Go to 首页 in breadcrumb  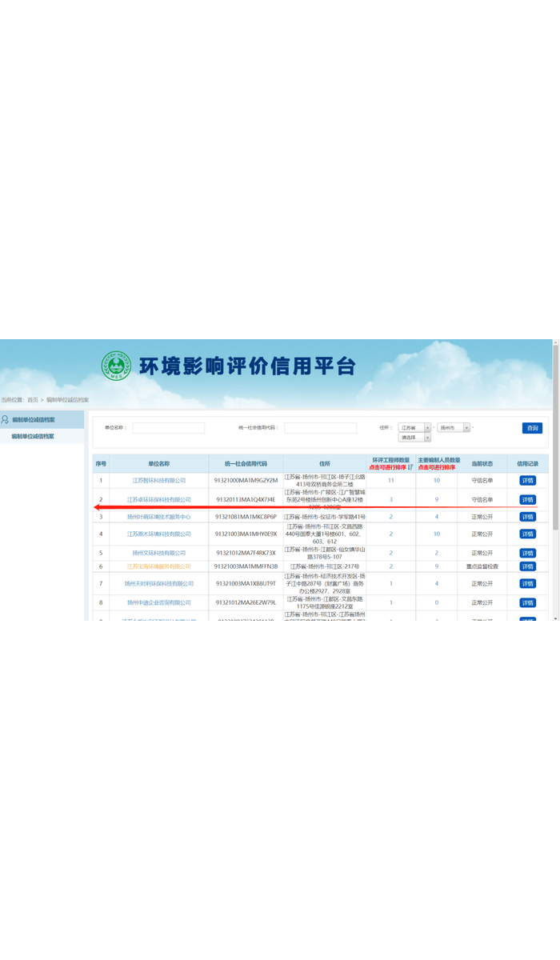(x=32, y=399)
